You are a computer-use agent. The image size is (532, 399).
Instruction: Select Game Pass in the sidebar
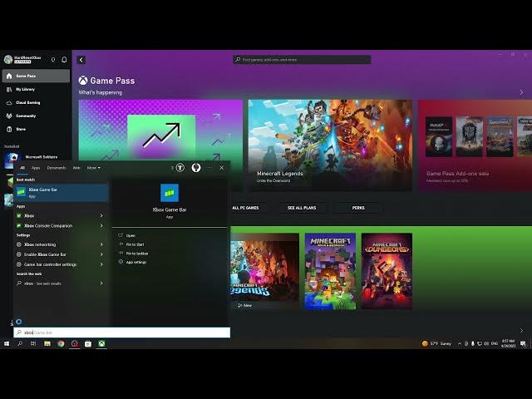pyautogui.click(x=36, y=76)
